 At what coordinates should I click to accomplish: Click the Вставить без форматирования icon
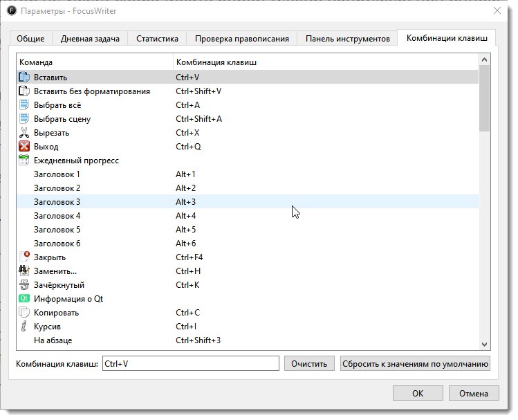pyautogui.click(x=24, y=91)
